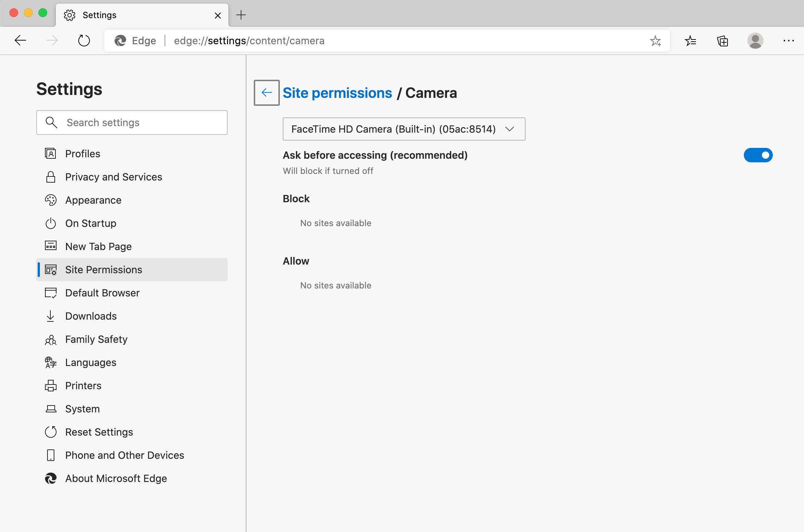Click back arrow beside Site permissions heading
804x532 pixels.
coord(267,93)
